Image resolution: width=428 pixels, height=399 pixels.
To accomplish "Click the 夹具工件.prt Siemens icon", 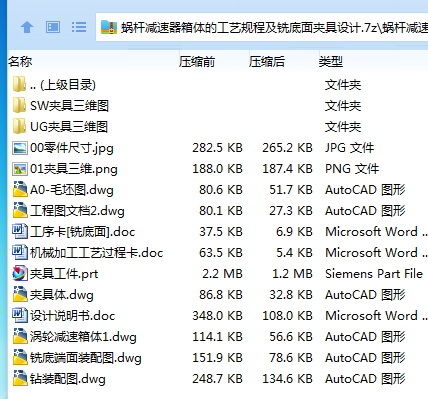I will pyautogui.click(x=20, y=273).
